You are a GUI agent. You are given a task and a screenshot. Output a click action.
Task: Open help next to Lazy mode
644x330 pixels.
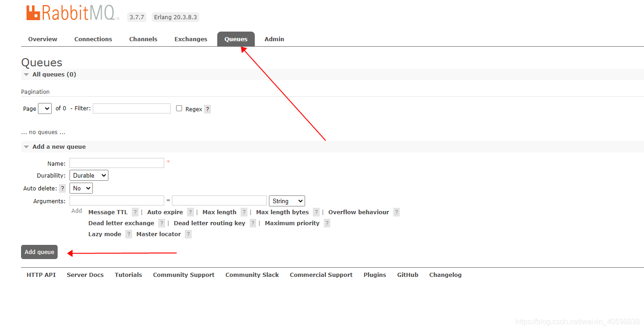point(129,234)
